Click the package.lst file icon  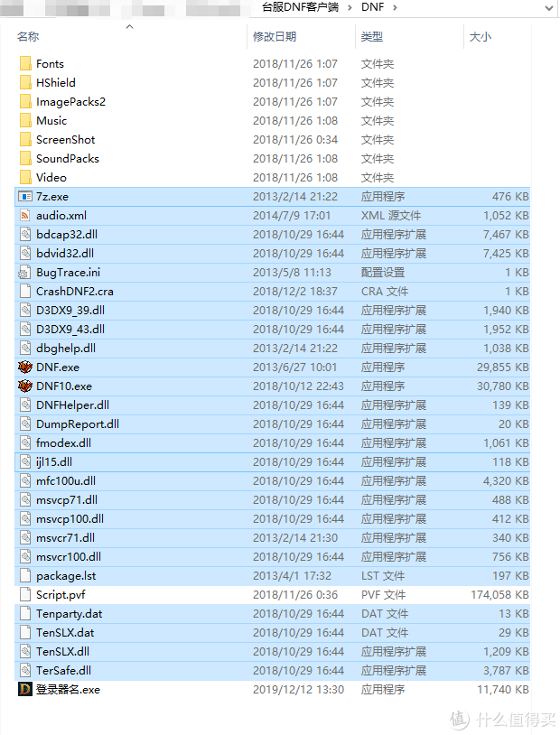pyautogui.click(x=25, y=575)
